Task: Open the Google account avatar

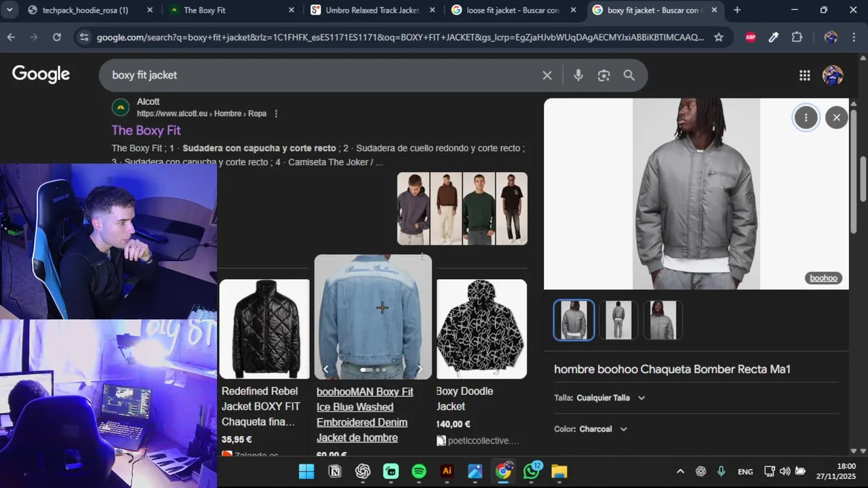Action: click(832, 75)
